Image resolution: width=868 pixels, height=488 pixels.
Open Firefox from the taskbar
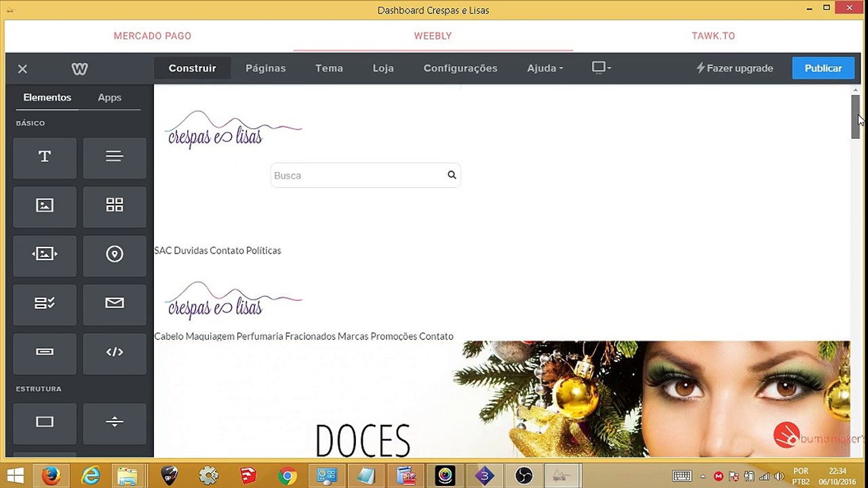pos(51,476)
